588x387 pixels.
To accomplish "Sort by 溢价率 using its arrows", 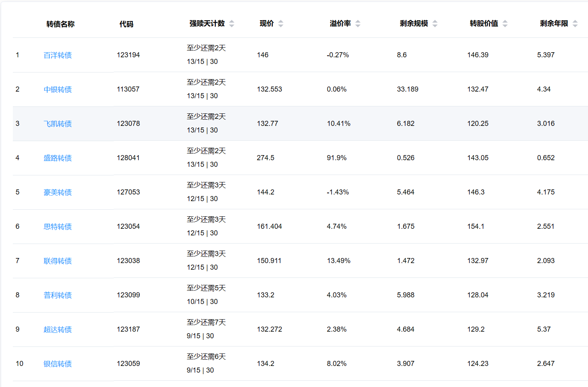I will tap(358, 24).
